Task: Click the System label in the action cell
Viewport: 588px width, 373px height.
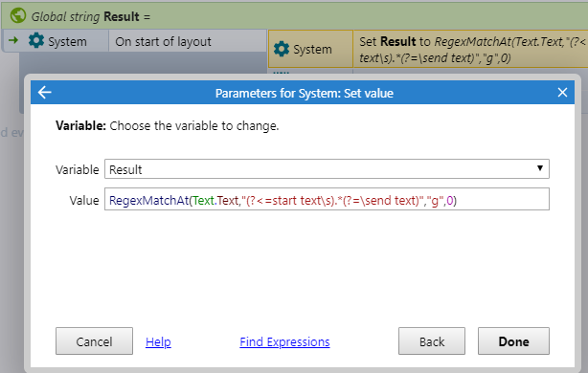Action: (x=312, y=49)
